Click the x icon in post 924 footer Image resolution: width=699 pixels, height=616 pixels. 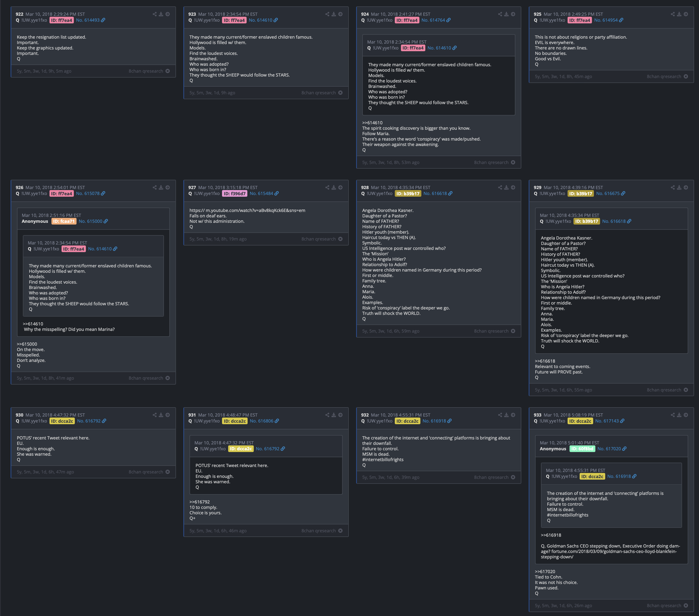click(513, 162)
